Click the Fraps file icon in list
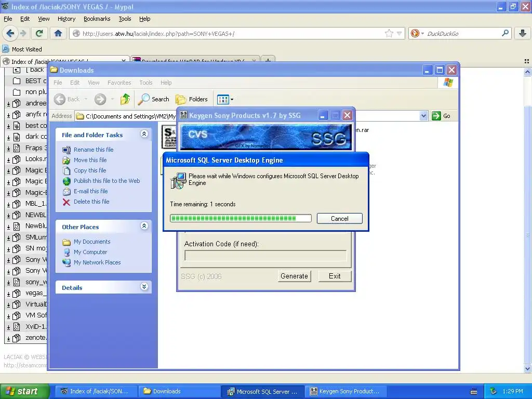This screenshot has width=532, height=399. coord(16,148)
